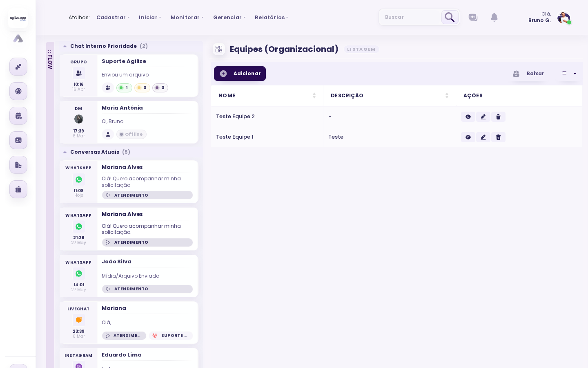Click the Offline status badge for Maria Antônia
This screenshot has width=588, height=368.
[x=131, y=135]
